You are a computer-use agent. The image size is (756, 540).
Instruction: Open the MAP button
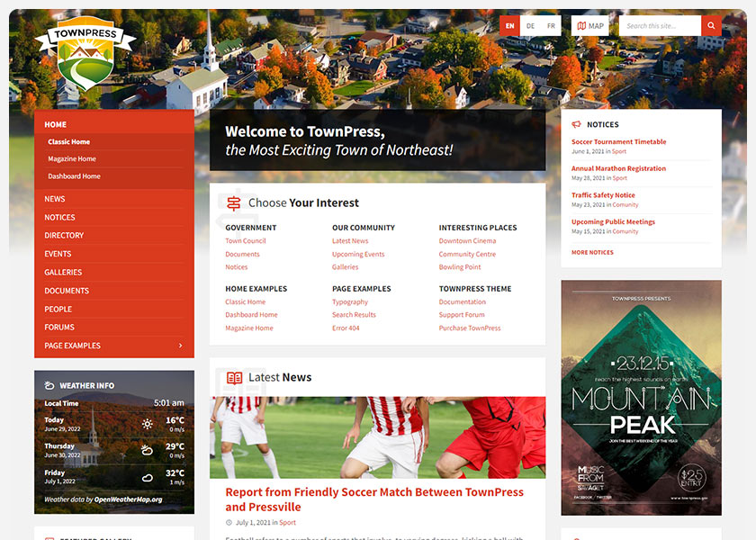(x=590, y=25)
